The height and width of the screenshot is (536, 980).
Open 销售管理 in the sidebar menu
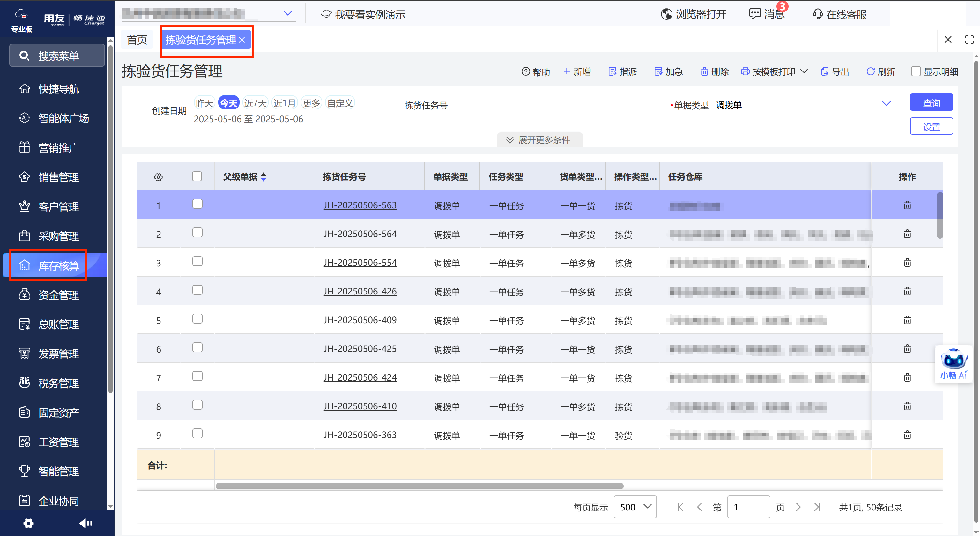59,177
